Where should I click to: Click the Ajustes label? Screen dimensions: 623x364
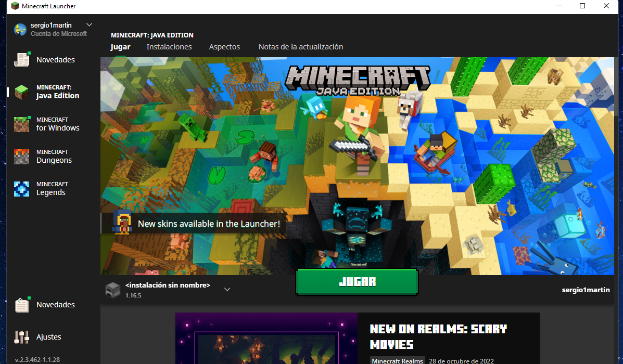[x=49, y=337]
